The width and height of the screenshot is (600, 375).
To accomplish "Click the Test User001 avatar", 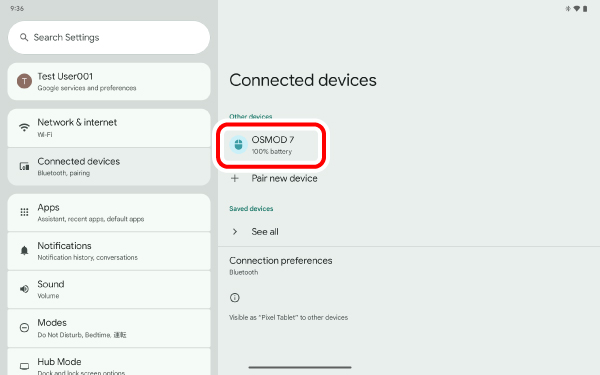I will coord(24,81).
